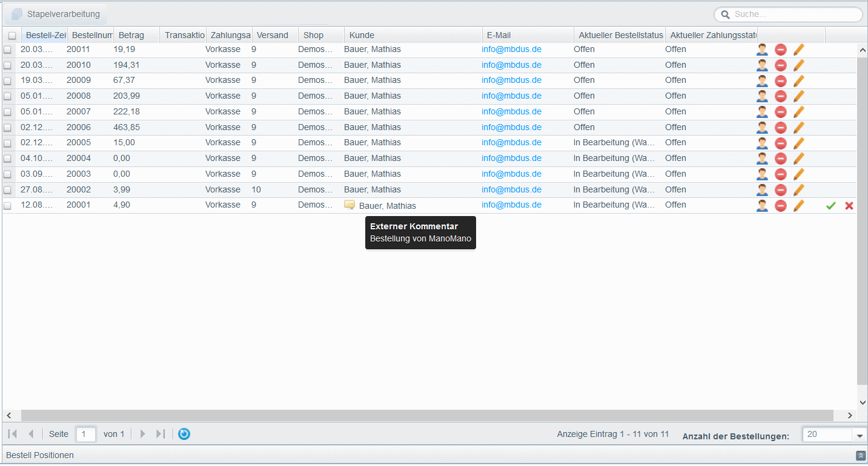868x466 pixels.
Task: Sort by the Betrag column header
Action: point(131,35)
